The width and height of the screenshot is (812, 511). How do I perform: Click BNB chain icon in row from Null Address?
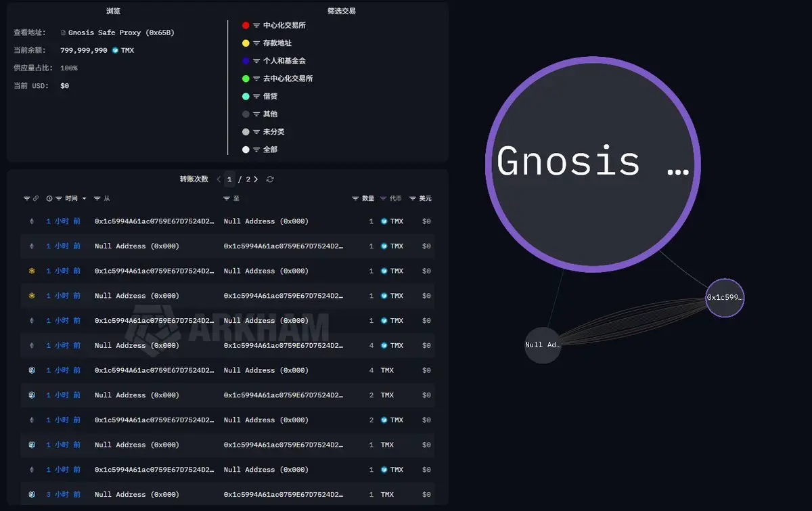[31, 296]
